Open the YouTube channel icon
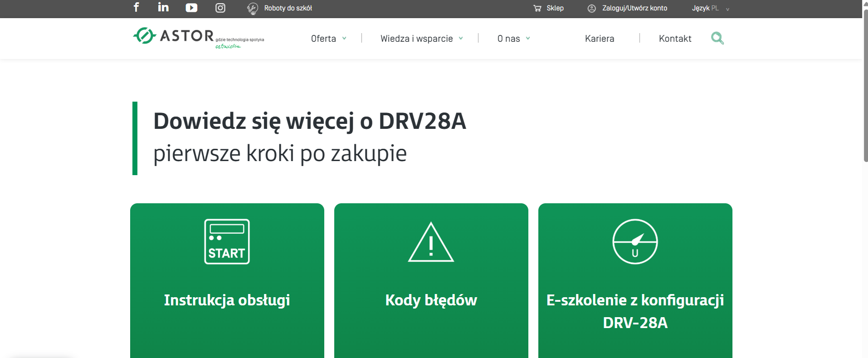The image size is (868, 358). pos(191,8)
